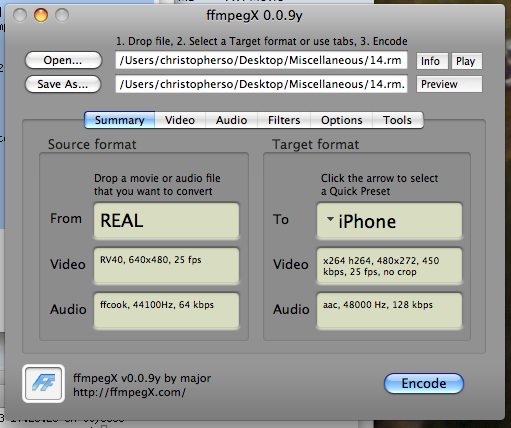Click the Save As... button

63,84
